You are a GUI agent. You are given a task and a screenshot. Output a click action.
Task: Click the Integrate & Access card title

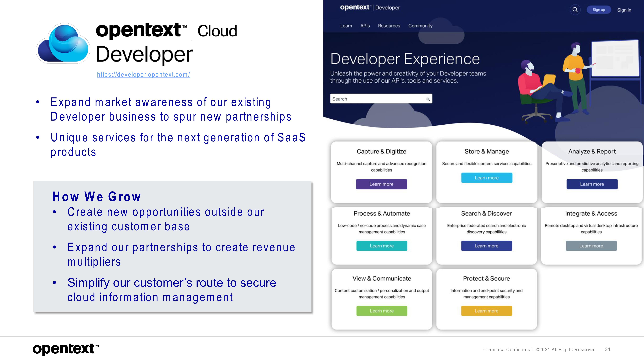591,213
